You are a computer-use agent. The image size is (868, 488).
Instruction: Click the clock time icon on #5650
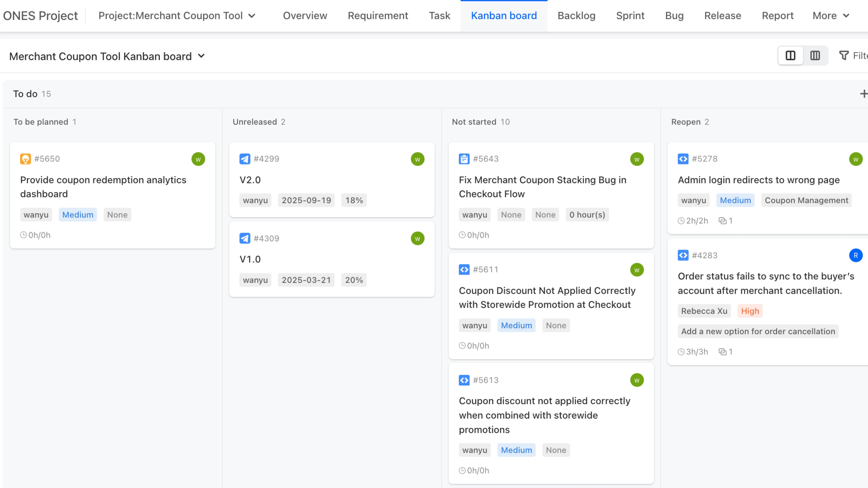point(23,235)
